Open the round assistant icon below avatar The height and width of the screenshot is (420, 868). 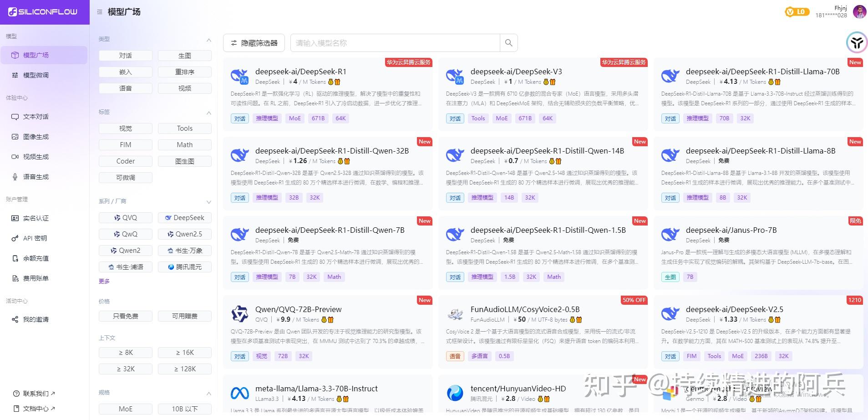click(x=857, y=43)
